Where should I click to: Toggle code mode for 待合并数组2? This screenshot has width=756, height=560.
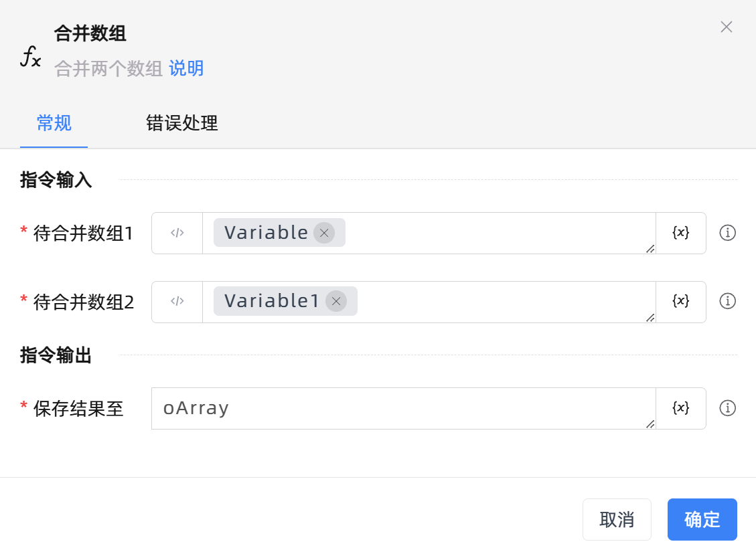coord(177,302)
